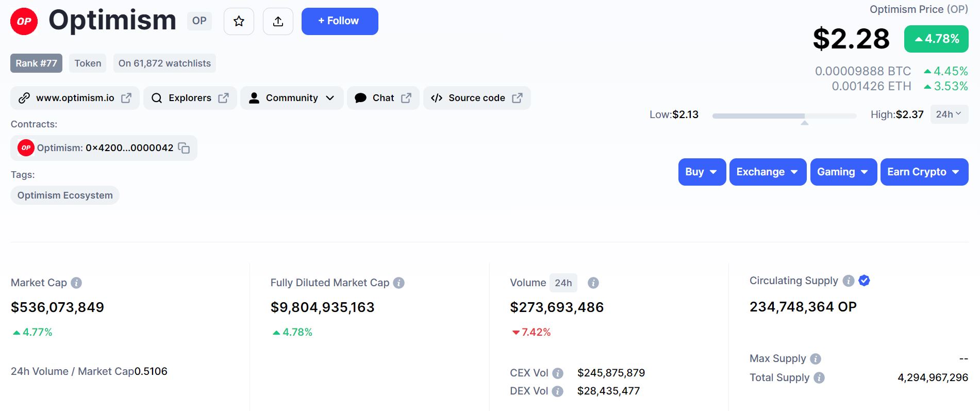The width and height of the screenshot is (980, 411).
Task: Click the Optimism OP logo icon
Action: point(24,21)
